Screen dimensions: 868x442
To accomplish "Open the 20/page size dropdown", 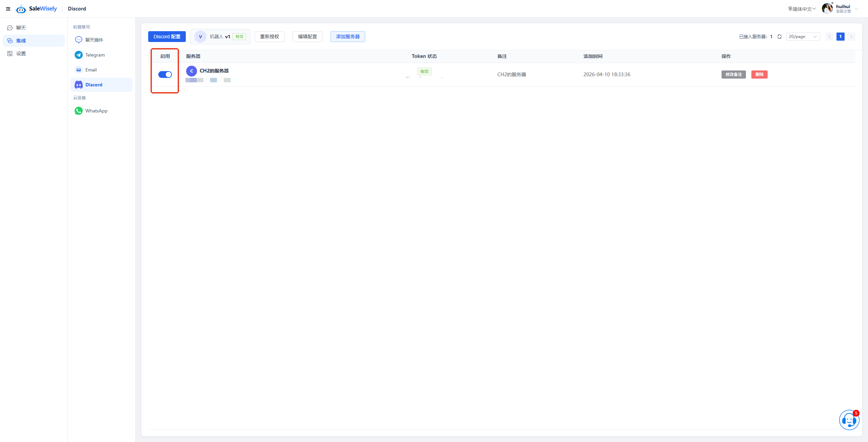I will point(803,37).
